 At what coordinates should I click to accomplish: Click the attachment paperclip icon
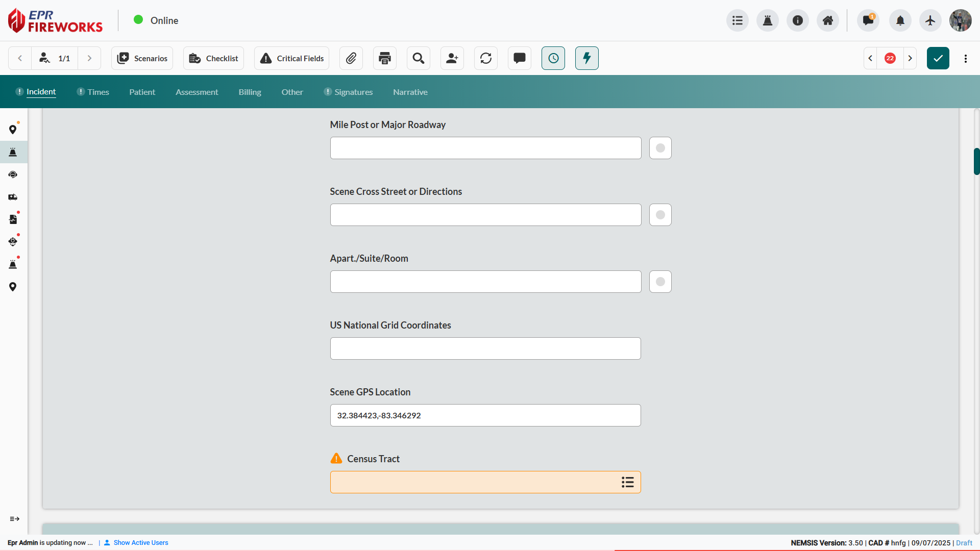[351, 58]
